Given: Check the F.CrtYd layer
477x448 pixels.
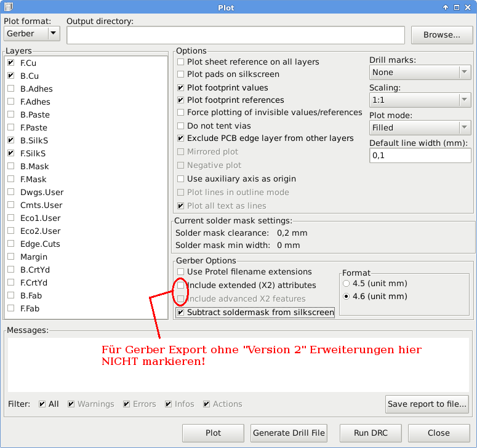Looking at the screenshot, I should 11,282.
